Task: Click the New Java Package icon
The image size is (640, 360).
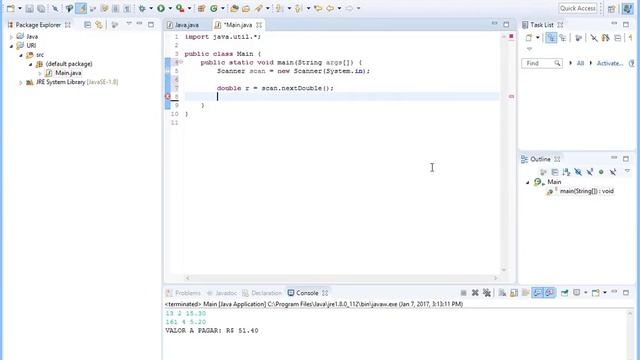Action: point(201,8)
